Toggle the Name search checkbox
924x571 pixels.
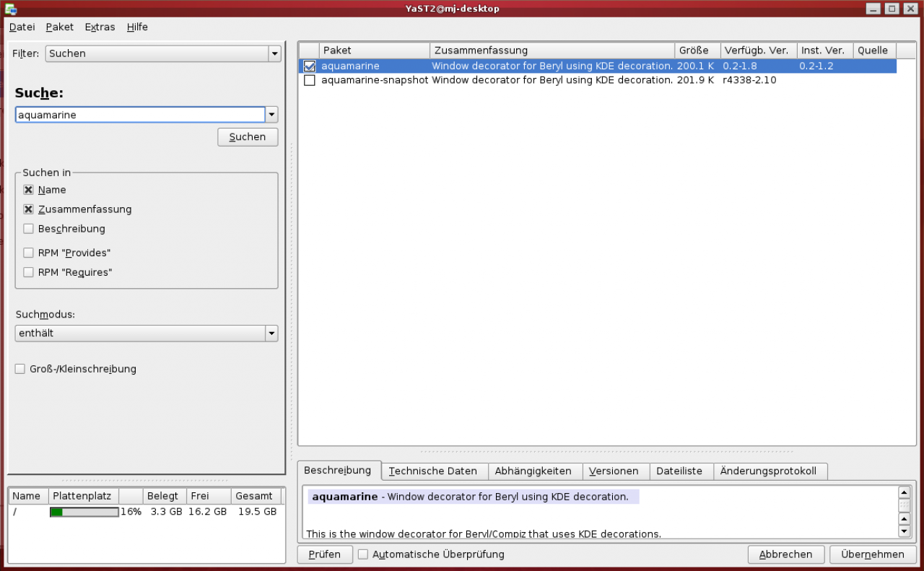(28, 190)
